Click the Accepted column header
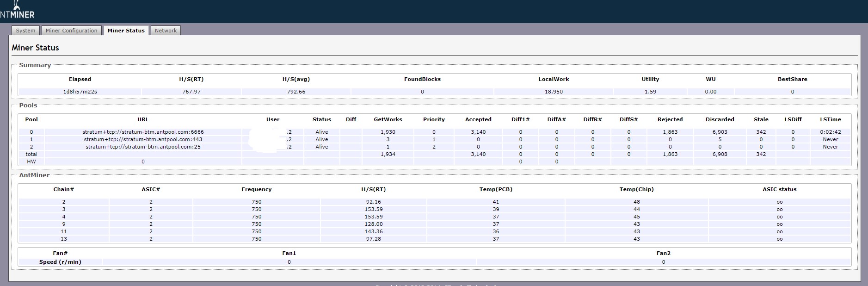This screenshot has width=868, height=286. tap(478, 119)
